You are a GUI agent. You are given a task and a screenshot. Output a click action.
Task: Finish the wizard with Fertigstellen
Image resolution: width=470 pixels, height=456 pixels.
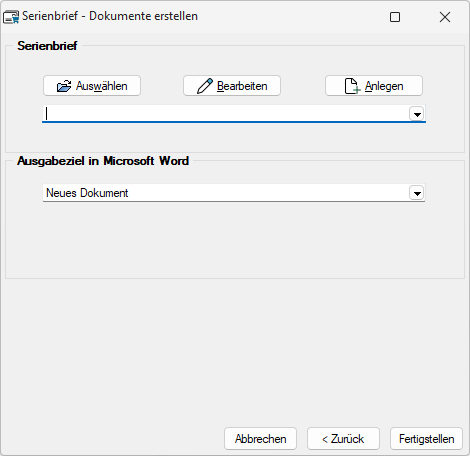tap(426, 439)
